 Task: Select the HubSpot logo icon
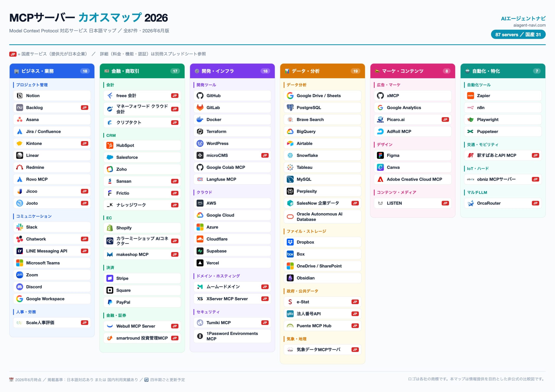tap(110, 145)
